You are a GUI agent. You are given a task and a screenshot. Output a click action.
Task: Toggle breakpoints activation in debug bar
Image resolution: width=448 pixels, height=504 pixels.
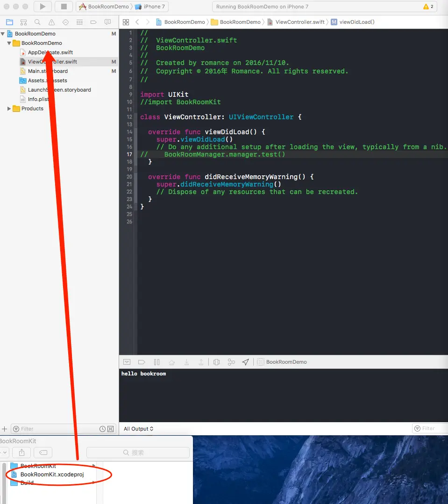[x=142, y=362]
